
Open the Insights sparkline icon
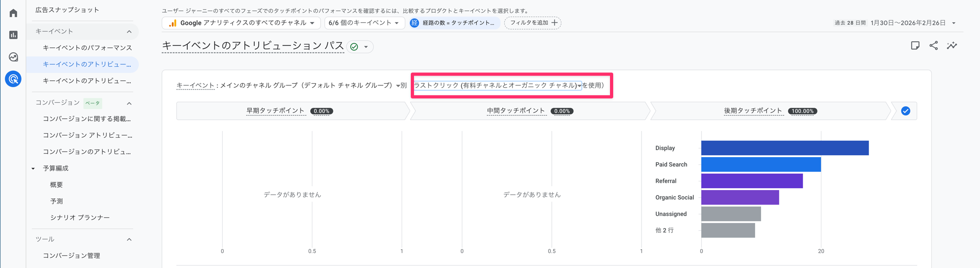[952, 45]
